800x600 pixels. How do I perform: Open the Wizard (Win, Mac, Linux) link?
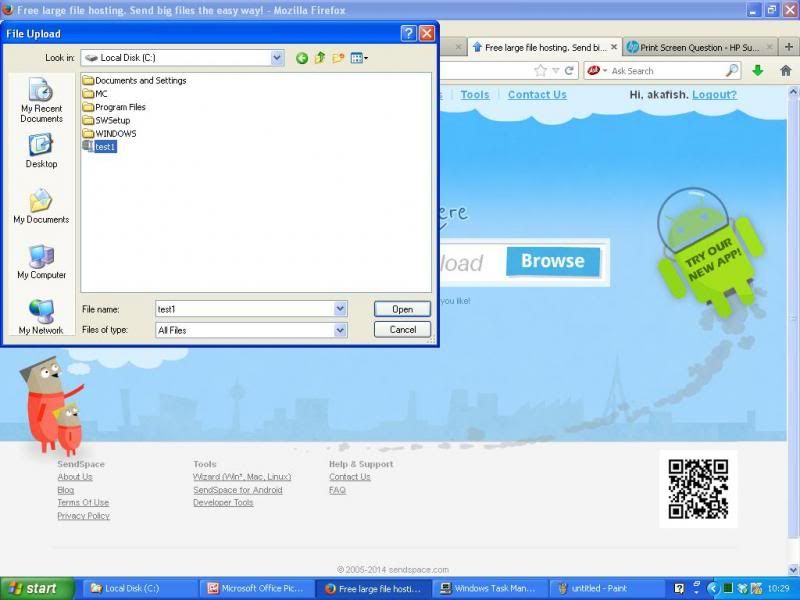242,477
